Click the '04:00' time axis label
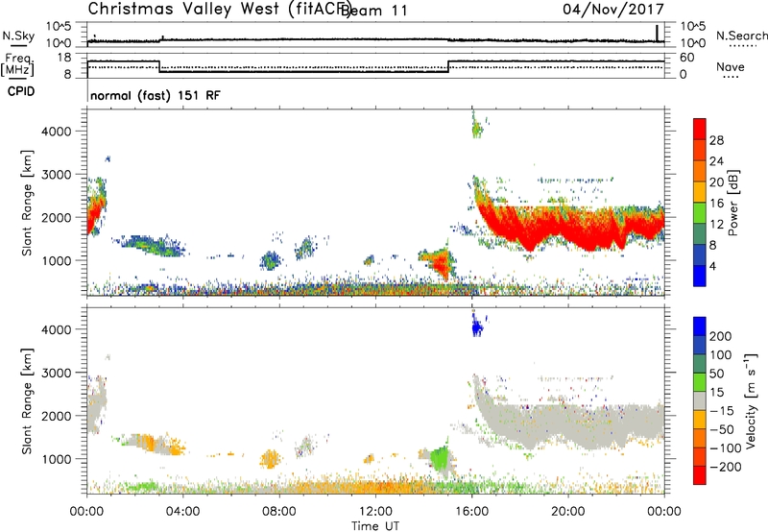This screenshot has width=768, height=532. (183, 512)
